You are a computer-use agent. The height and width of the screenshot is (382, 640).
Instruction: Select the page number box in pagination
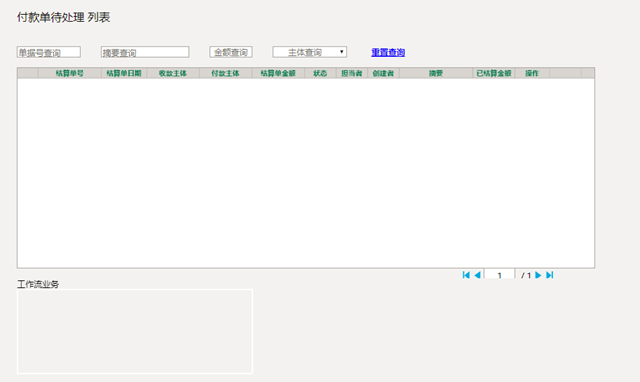[499, 275]
